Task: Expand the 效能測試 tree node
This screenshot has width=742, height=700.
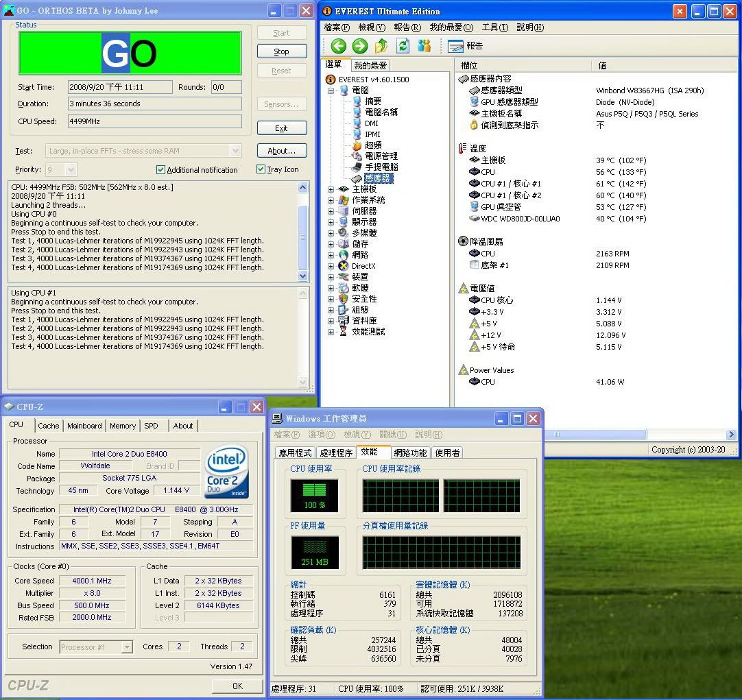Action: 331,332
